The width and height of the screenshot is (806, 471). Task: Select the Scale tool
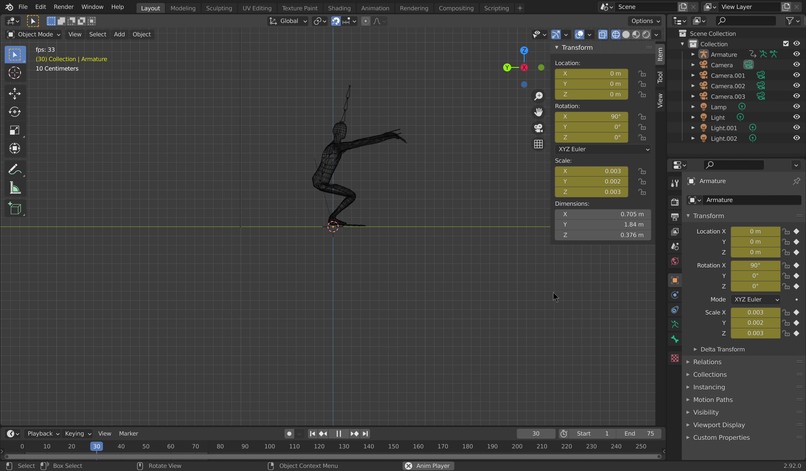click(x=15, y=130)
